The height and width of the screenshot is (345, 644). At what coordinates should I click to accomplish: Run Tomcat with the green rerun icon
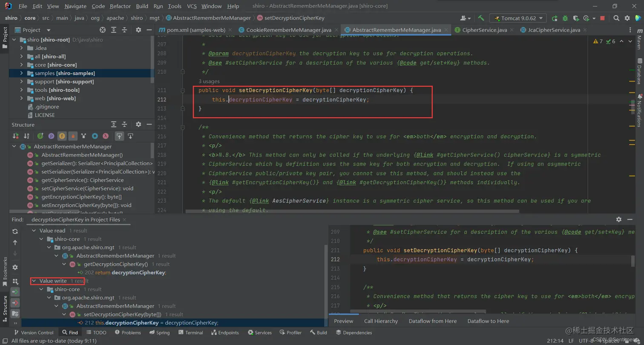(x=555, y=18)
